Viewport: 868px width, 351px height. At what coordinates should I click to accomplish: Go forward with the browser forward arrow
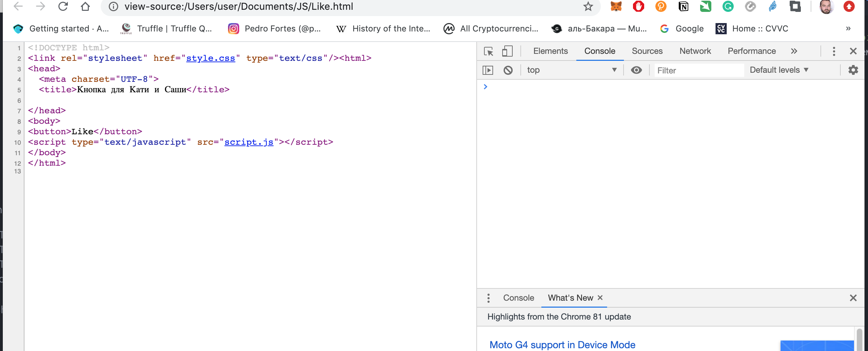coord(41,6)
